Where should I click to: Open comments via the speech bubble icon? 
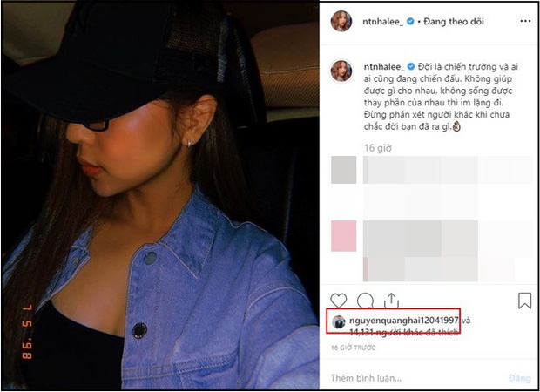point(365,301)
